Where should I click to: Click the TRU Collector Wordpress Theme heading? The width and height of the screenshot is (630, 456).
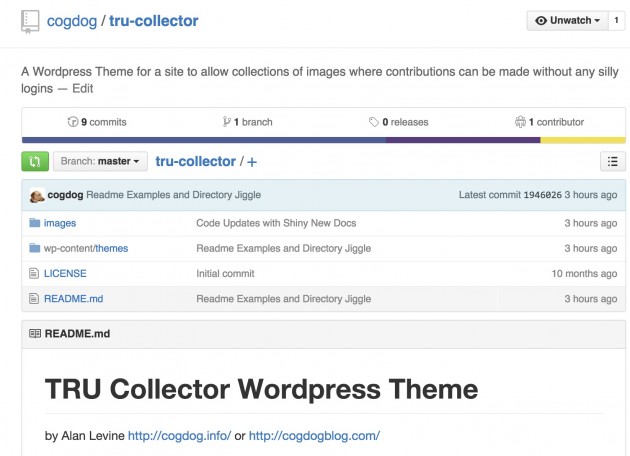click(x=262, y=389)
